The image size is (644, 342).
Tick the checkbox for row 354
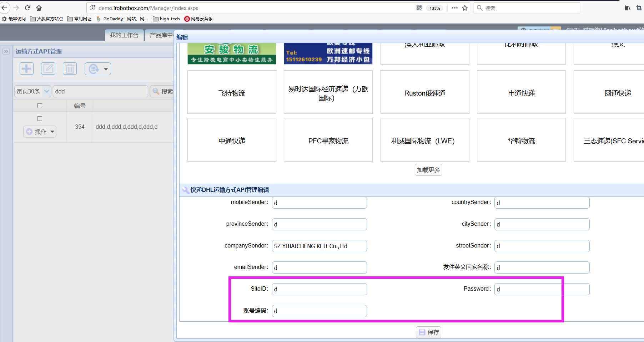pos(40,119)
